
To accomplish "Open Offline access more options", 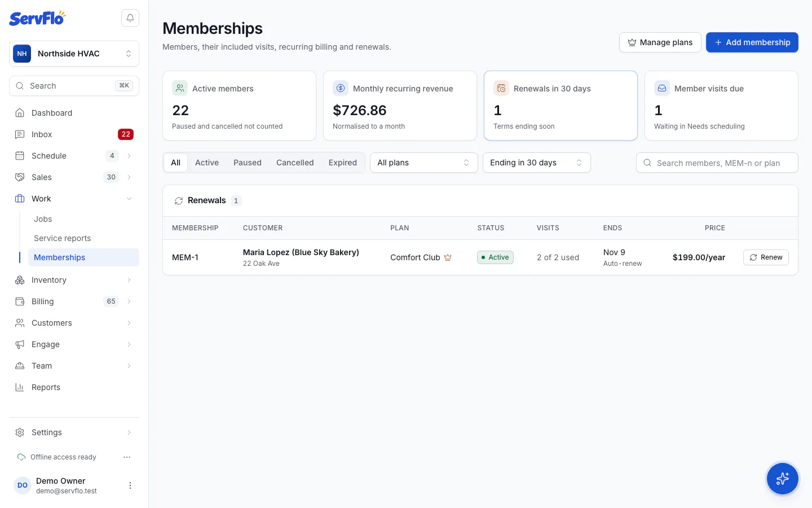I will [x=127, y=457].
